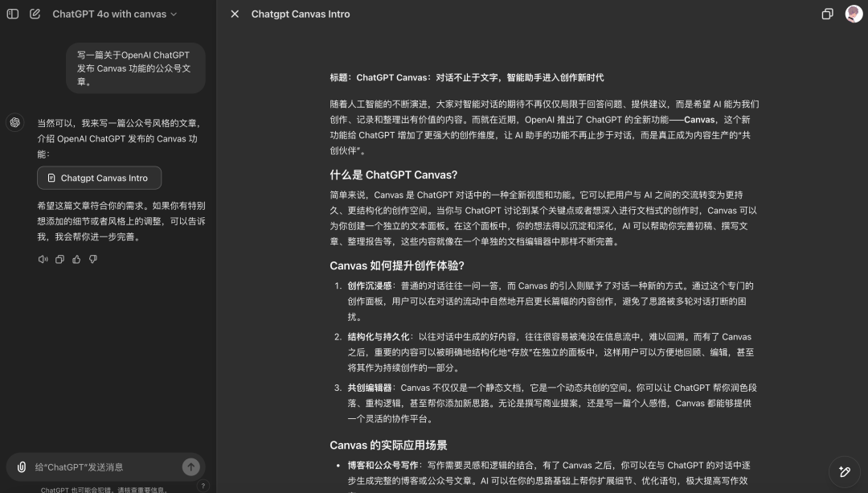Open the Chatgpt Canvas Intro document button
The width and height of the screenshot is (868, 493).
[x=99, y=178]
